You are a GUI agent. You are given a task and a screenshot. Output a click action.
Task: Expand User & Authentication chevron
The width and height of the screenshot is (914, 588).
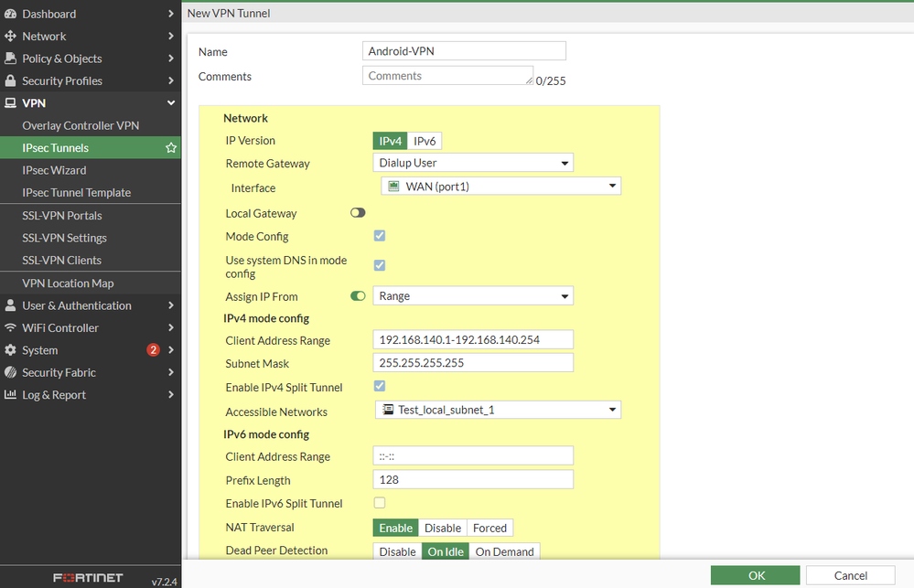coord(171,305)
